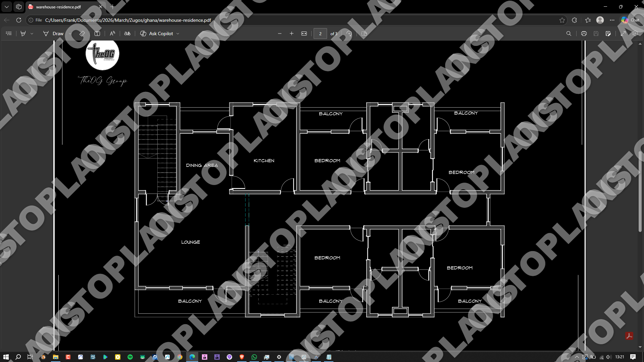Add this page to favorites
This screenshot has height=362, width=644.
pos(562,20)
